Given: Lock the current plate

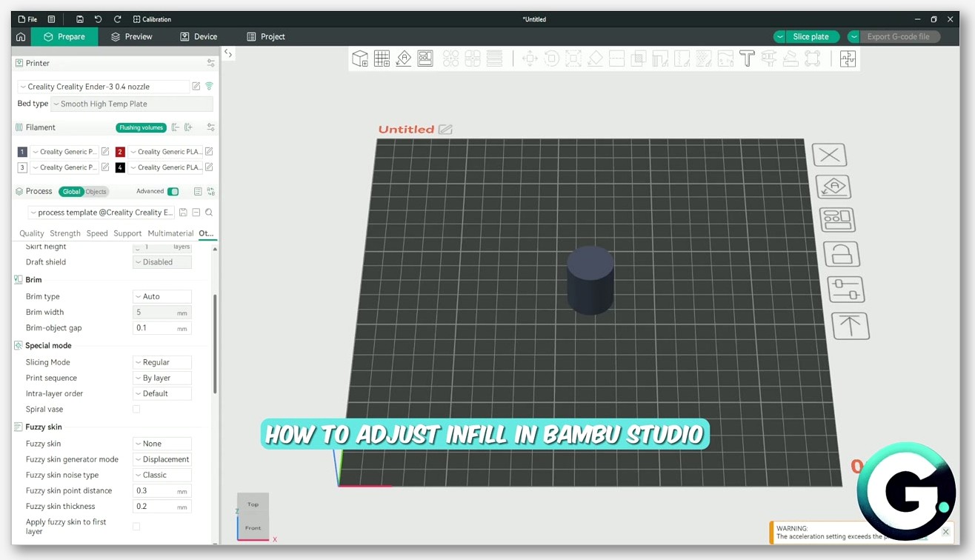Looking at the screenshot, I should [x=842, y=254].
